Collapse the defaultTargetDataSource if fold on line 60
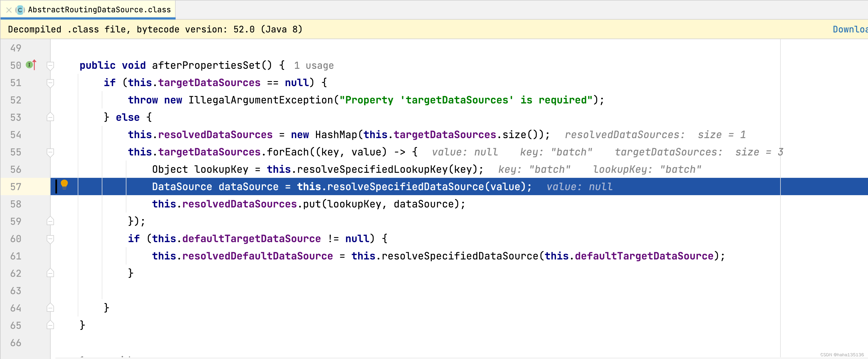The height and width of the screenshot is (359, 868). (51, 239)
